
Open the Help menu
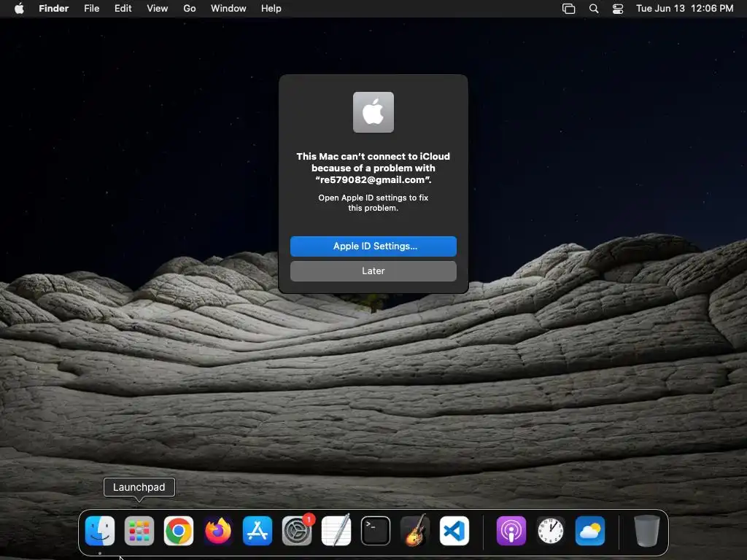(271, 8)
